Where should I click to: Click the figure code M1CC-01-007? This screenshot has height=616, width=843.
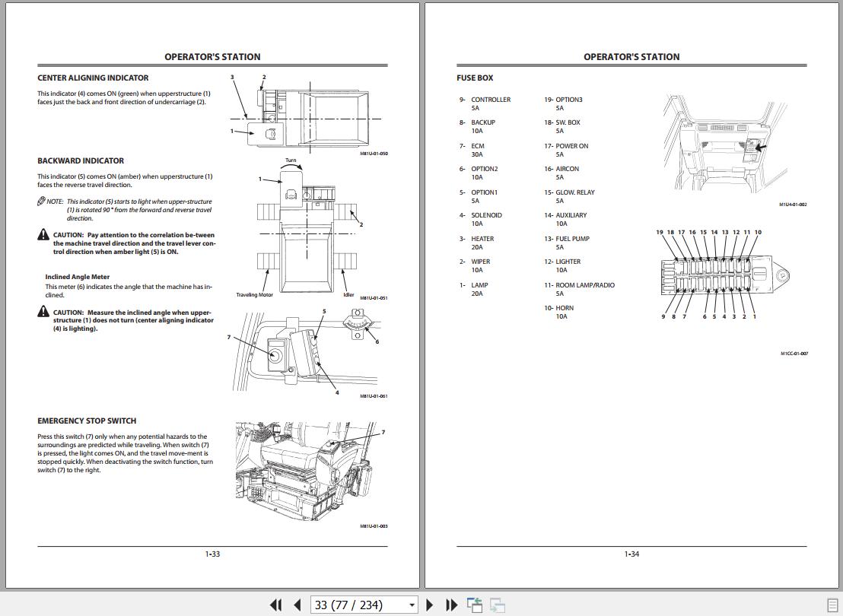coord(794,354)
